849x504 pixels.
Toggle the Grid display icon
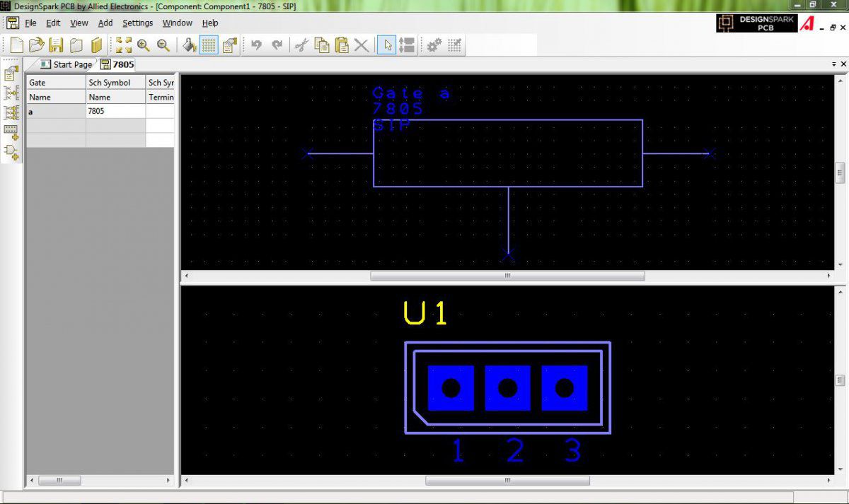[209, 45]
